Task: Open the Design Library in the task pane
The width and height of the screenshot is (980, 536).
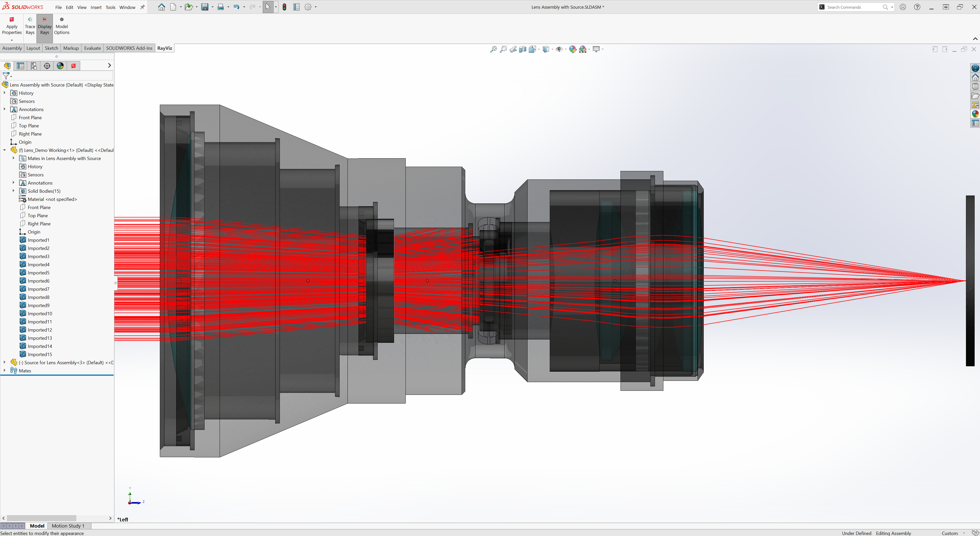Action: tap(975, 86)
